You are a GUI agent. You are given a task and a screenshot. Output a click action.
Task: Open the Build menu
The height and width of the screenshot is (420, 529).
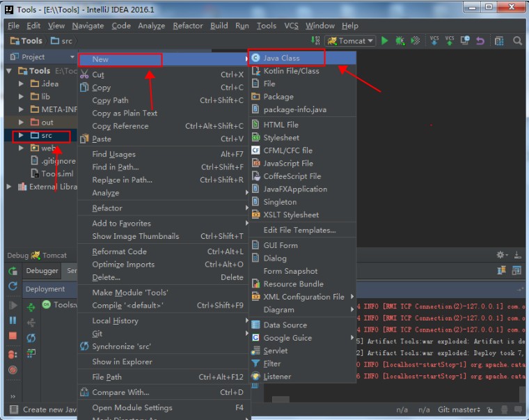(x=219, y=26)
